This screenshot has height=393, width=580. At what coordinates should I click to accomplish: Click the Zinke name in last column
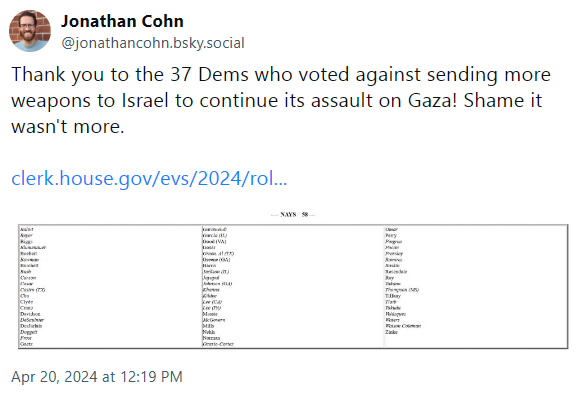click(391, 332)
